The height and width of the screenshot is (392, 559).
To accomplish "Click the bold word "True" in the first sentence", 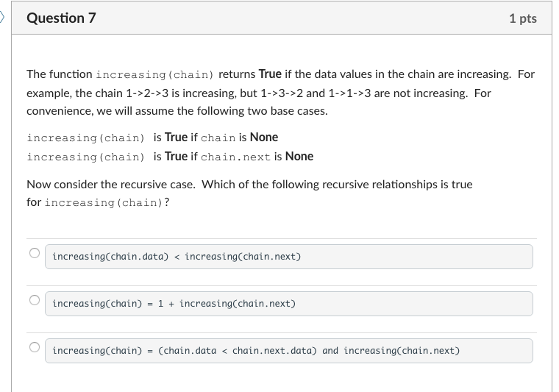I will (270, 74).
